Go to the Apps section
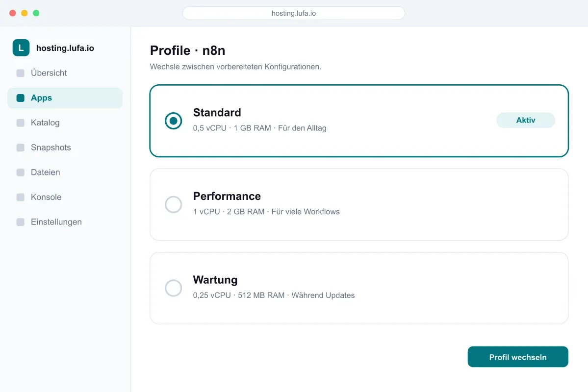Image resolution: width=588 pixels, height=392 pixels. tap(65, 98)
